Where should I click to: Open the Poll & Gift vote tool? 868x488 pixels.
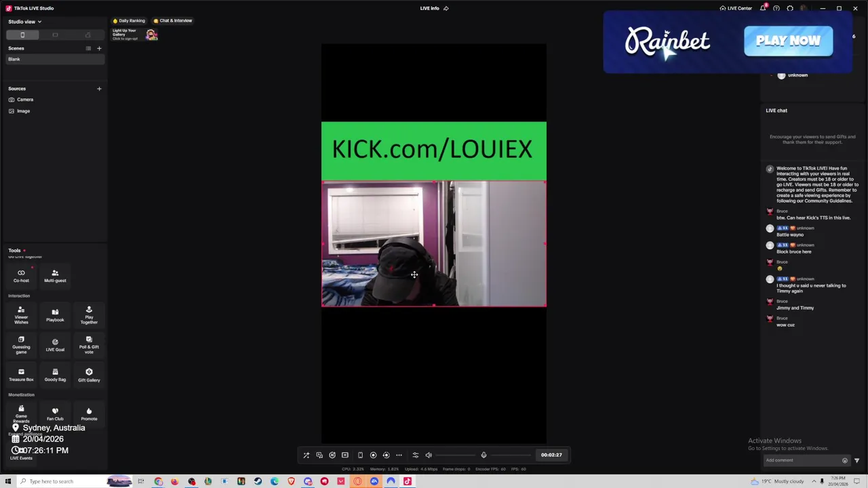(89, 345)
